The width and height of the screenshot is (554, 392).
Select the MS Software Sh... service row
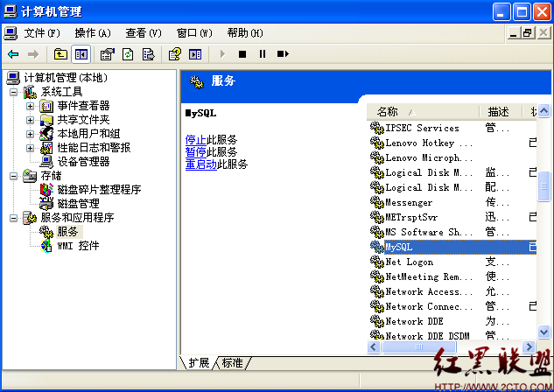452,232
